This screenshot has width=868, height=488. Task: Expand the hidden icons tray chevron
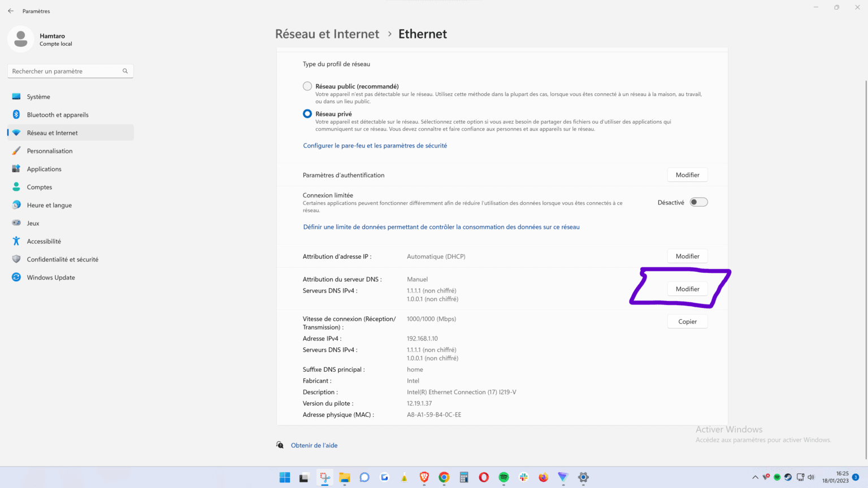pos(756,477)
